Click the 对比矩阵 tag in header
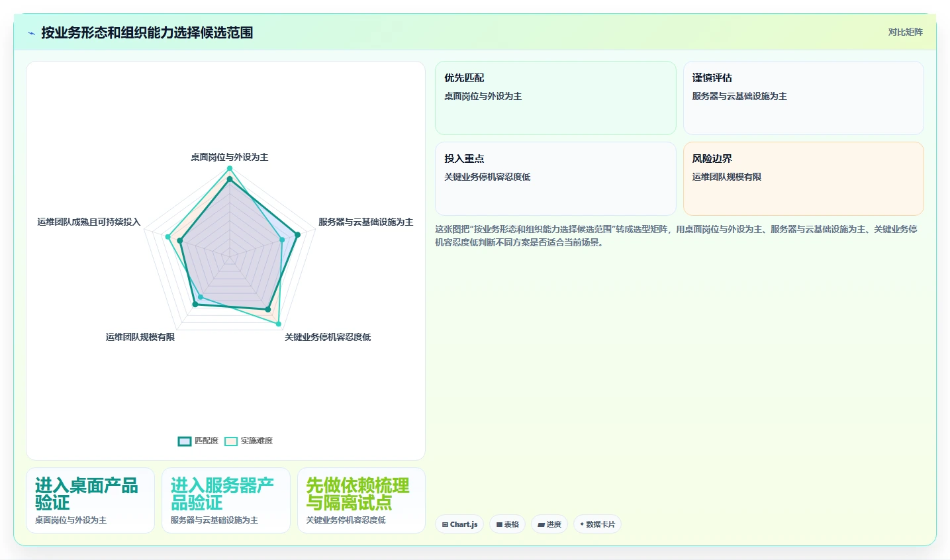The image size is (950, 560). point(905,32)
